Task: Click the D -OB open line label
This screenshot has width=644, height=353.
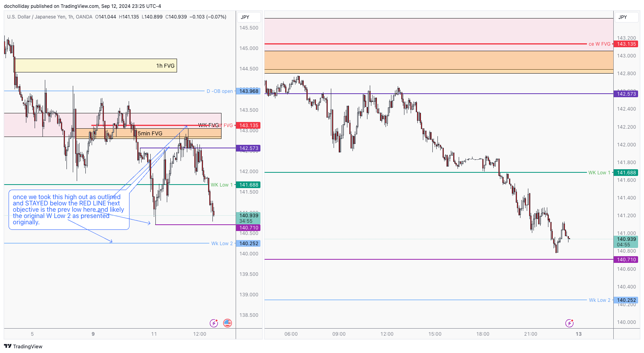Action: [x=220, y=91]
